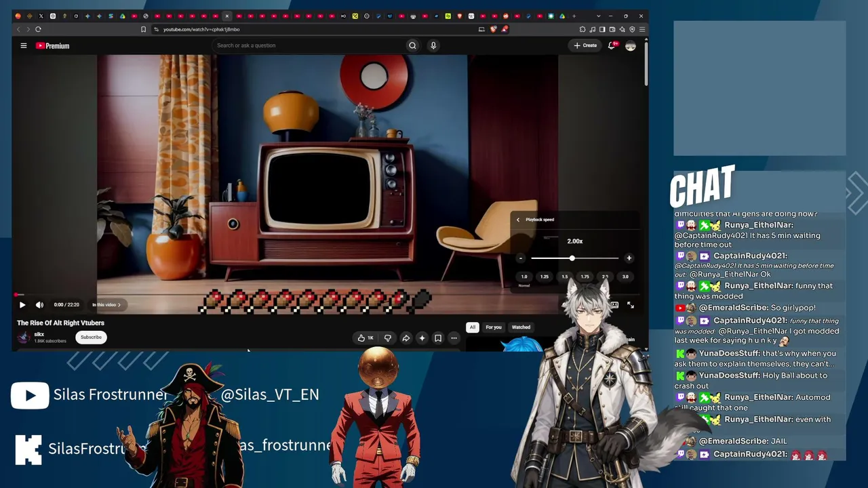
Task: Select the 3.0 speed preset
Action: [x=625, y=277]
